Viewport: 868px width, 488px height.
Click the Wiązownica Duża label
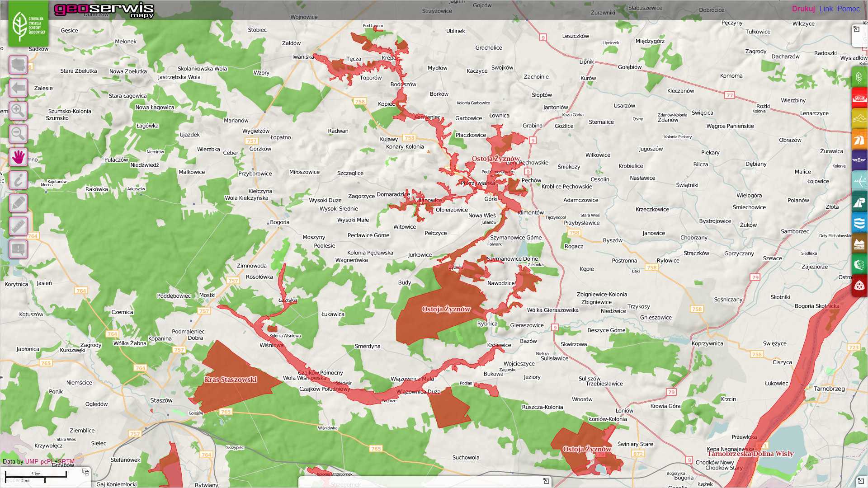[418, 392]
